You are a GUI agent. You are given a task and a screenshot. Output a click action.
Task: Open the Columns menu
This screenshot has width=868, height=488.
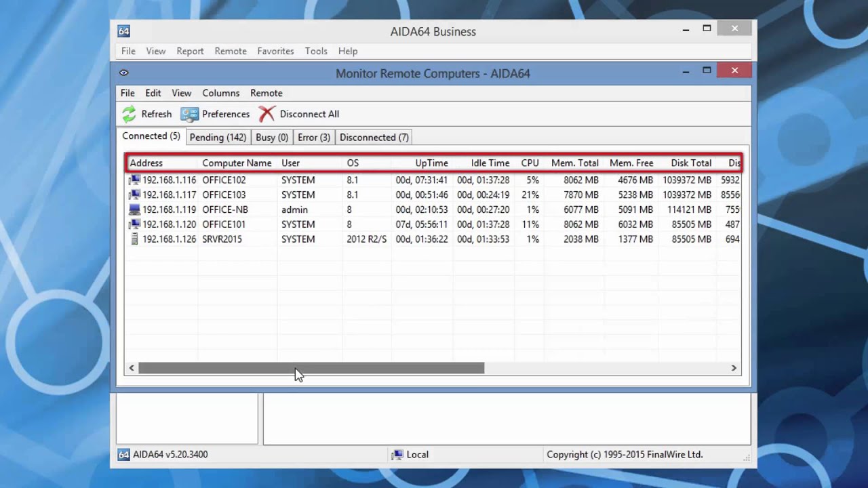[221, 94]
